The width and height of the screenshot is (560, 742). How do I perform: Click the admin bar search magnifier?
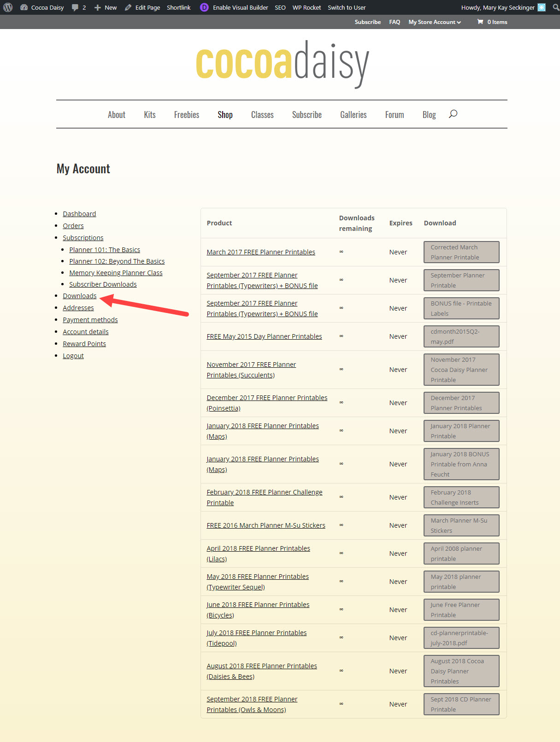click(x=556, y=7)
